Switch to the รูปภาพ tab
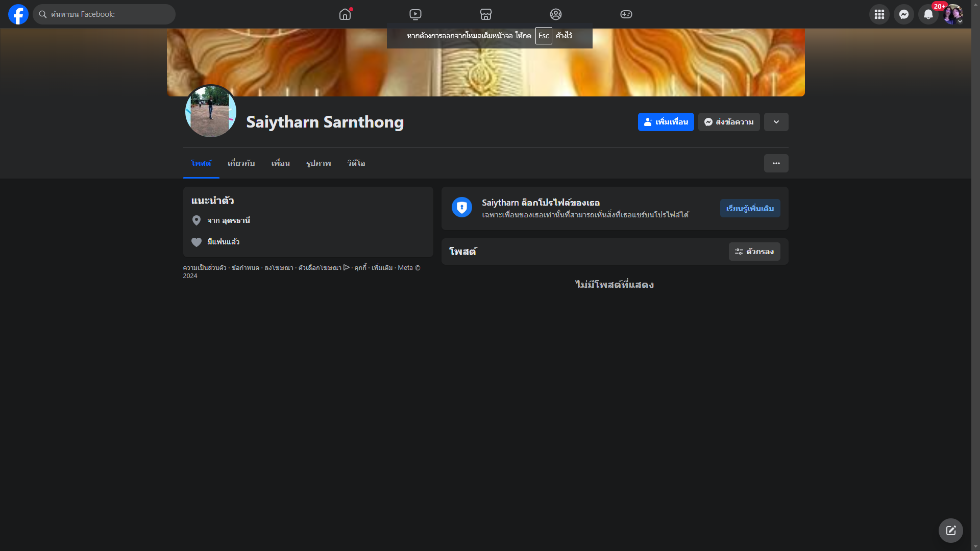This screenshot has width=980, height=551. pyautogui.click(x=318, y=163)
